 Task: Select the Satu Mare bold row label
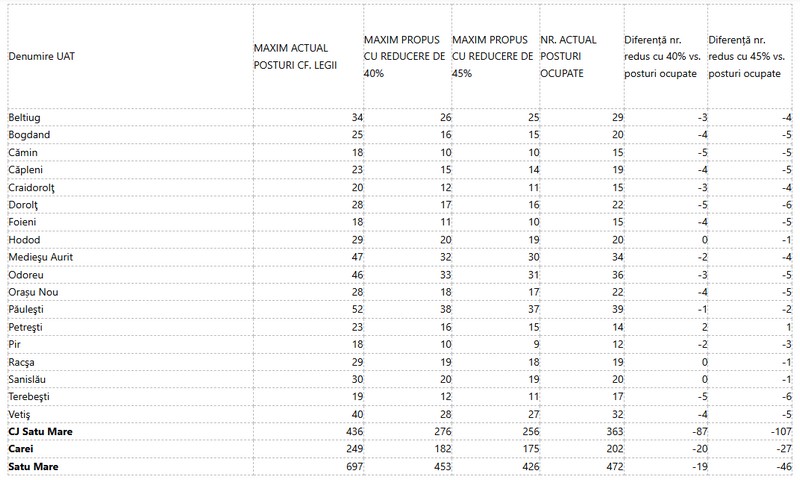tap(33, 466)
